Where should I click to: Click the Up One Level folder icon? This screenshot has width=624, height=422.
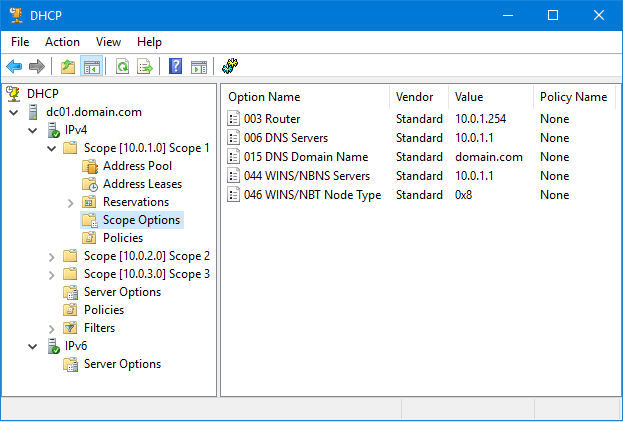click(67, 67)
